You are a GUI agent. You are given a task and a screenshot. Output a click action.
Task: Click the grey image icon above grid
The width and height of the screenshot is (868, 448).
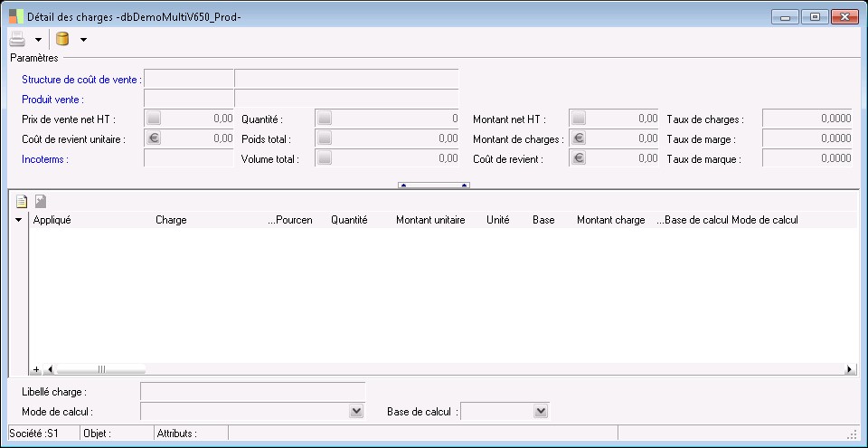click(41, 202)
